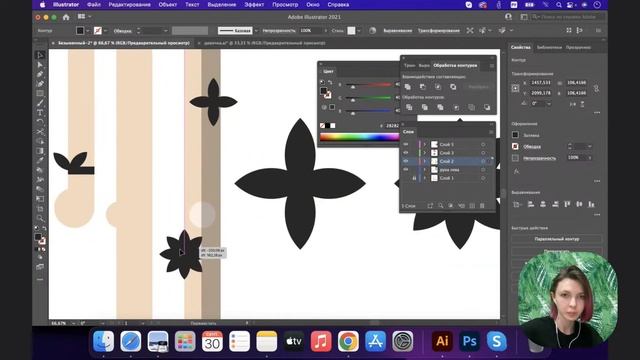Image resolution: width=640 pixels, height=360 pixels.
Task: Open Google Chrome from the Dock
Action: [348, 341]
